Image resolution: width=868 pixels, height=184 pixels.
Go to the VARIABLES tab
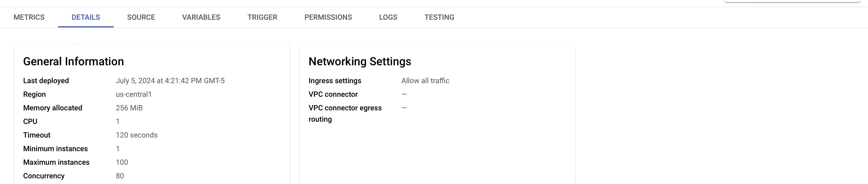click(201, 17)
